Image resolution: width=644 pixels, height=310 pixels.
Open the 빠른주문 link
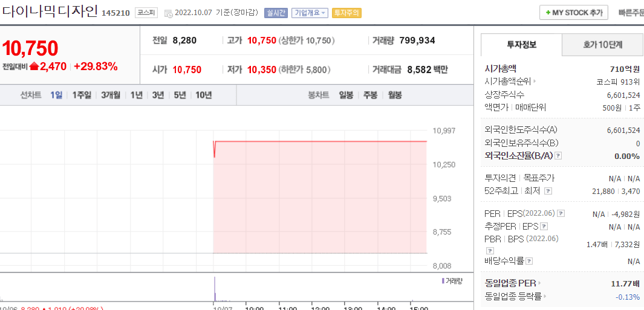click(631, 13)
